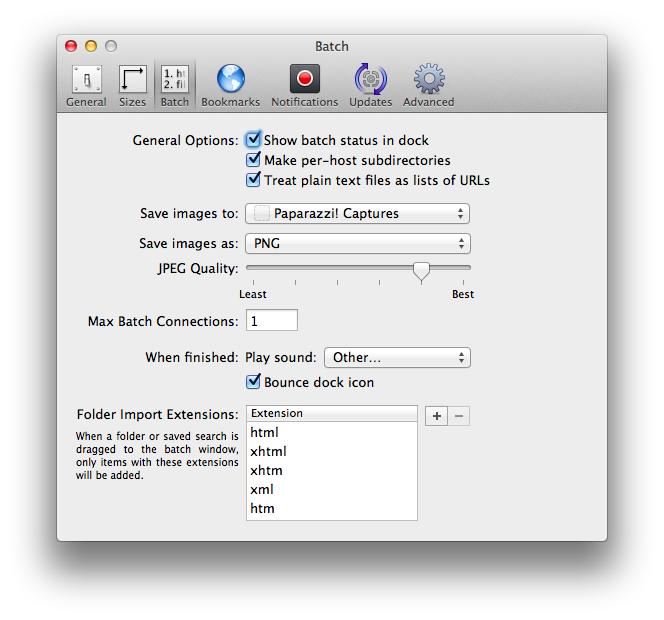Viewport: 664px width, 620px height.
Task: Minimize the Batch preferences window
Action: point(91,46)
